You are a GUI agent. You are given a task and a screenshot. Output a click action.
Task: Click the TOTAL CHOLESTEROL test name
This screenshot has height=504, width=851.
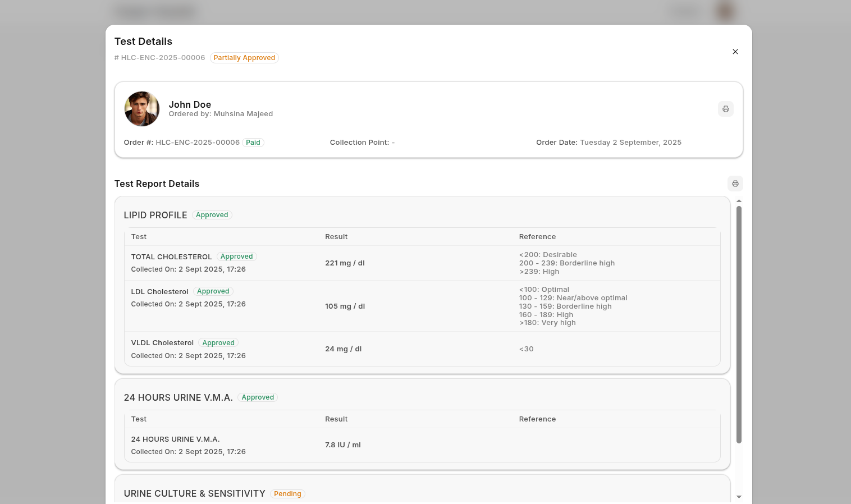[x=171, y=257]
